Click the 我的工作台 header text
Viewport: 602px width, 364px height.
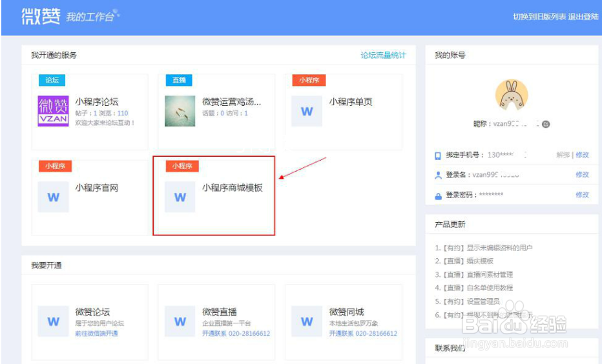pyautogui.click(x=90, y=17)
